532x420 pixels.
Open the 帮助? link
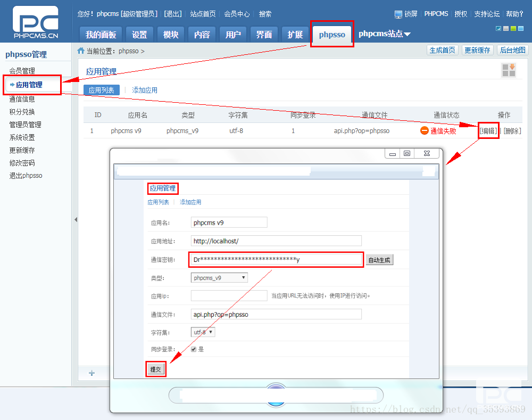(514, 14)
